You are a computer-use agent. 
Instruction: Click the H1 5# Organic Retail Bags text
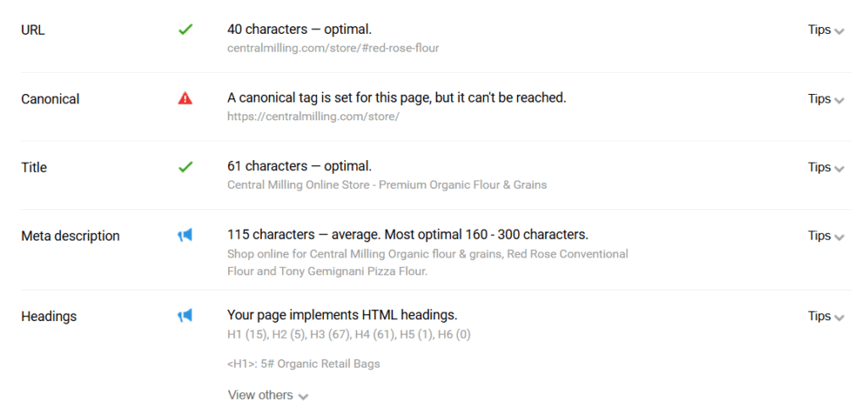pyautogui.click(x=304, y=364)
